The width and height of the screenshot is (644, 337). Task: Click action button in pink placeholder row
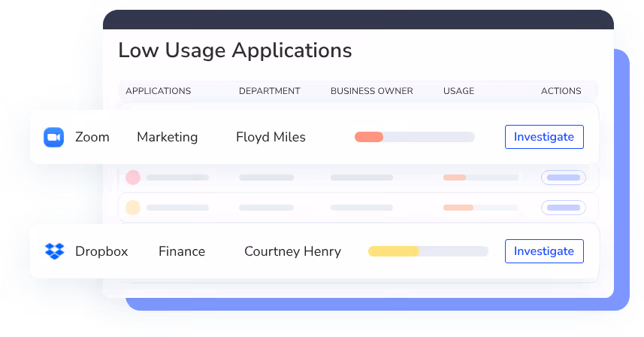(x=564, y=178)
